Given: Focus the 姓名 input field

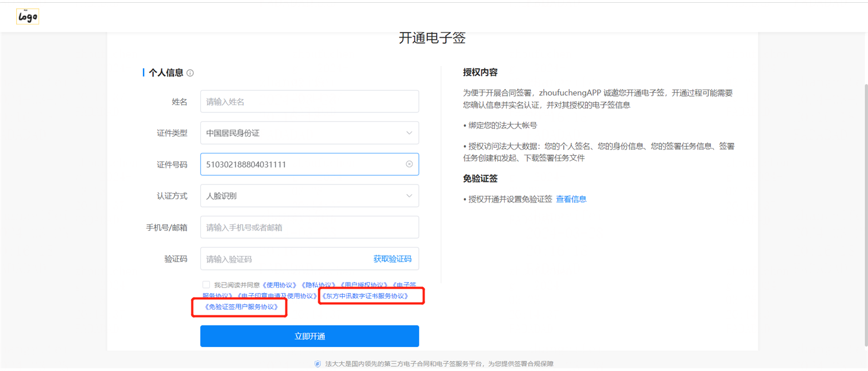Looking at the screenshot, I should coord(309,102).
